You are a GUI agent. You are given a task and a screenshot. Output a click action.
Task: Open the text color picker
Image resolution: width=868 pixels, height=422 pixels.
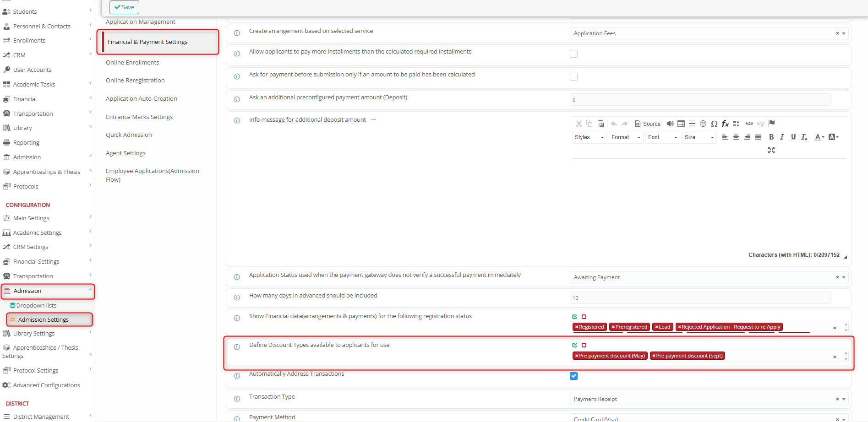tap(819, 137)
